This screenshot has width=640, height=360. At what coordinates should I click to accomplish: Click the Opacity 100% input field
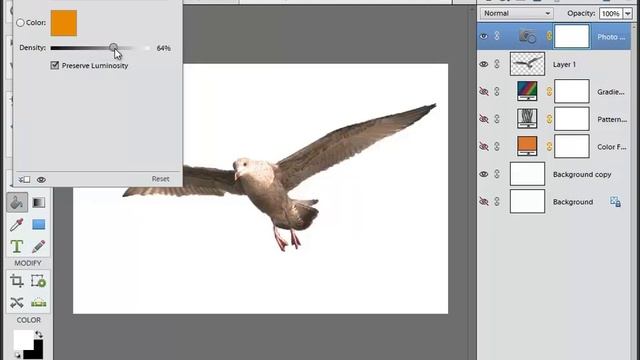(611, 13)
